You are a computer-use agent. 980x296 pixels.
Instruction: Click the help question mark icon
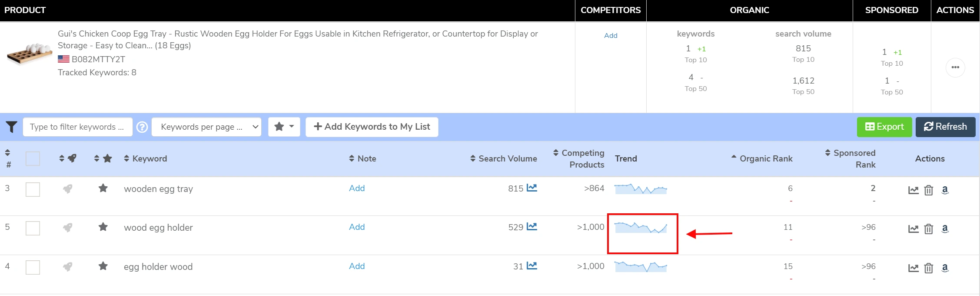tap(142, 127)
